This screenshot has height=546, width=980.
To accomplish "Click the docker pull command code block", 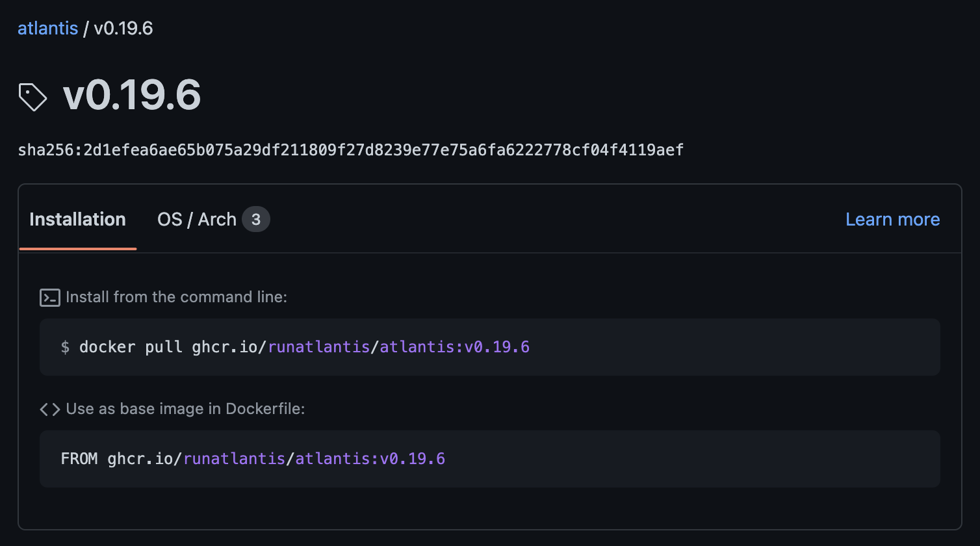I will [489, 346].
